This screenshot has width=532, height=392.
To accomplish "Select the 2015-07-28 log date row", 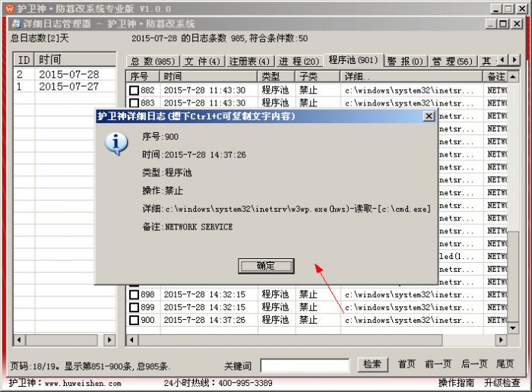I will [x=65, y=74].
